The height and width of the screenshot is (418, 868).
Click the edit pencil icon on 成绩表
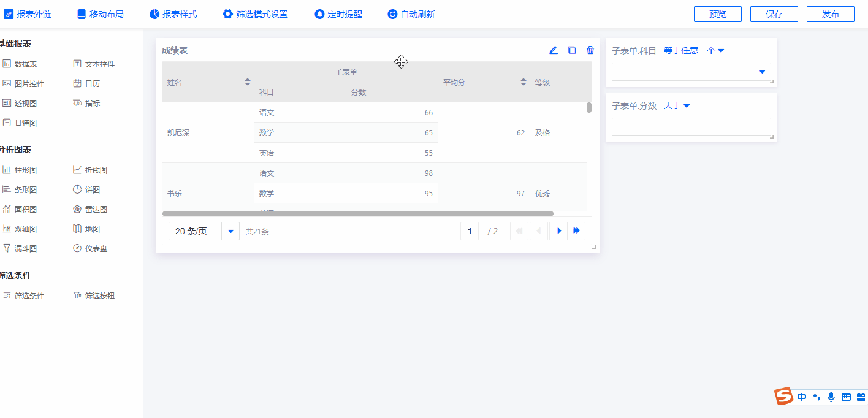point(554,50)
